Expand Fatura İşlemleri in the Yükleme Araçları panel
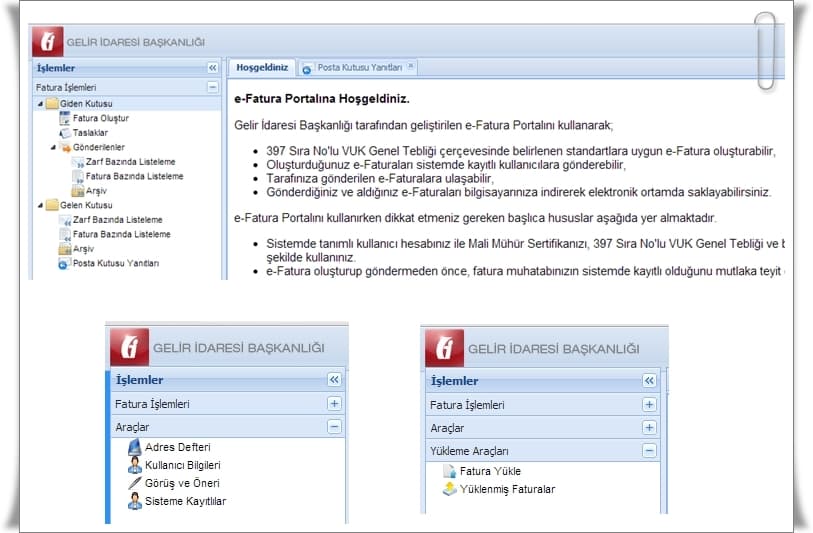813x533 pixels. [649, 404]
